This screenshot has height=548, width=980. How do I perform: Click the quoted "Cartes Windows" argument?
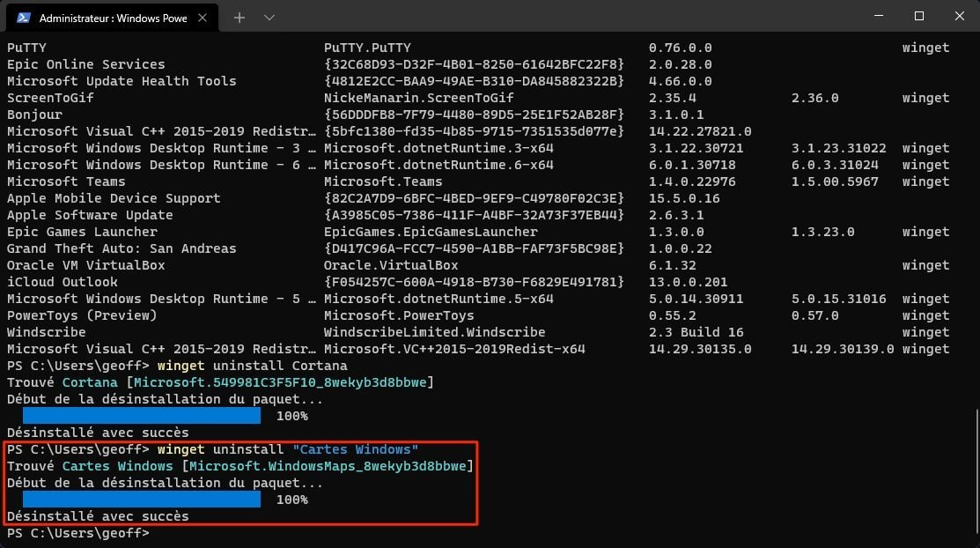355,449
